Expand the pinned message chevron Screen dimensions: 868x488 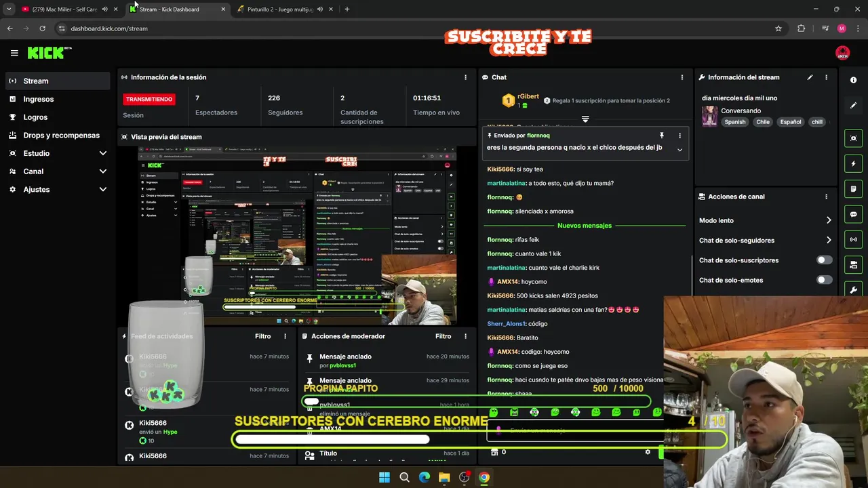pyautogui.click(x=679, y=150)
